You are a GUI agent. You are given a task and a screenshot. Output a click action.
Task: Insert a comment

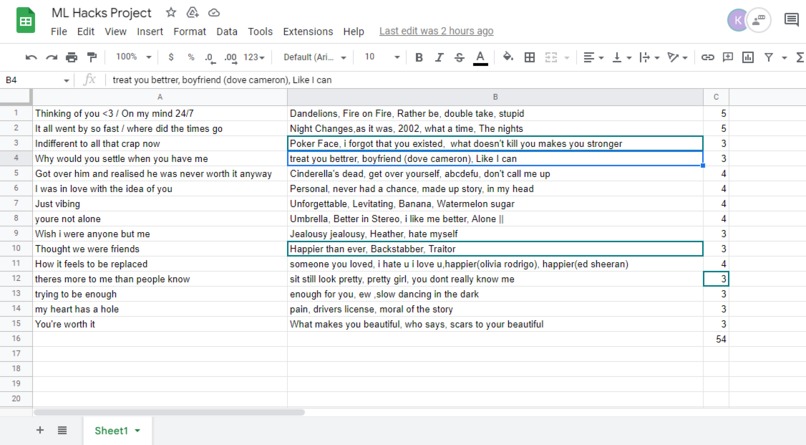(x=727, y=58)
